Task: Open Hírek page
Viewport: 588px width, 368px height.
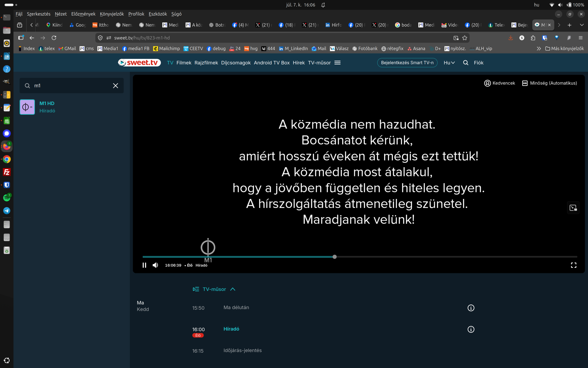Action: (299, 63)
